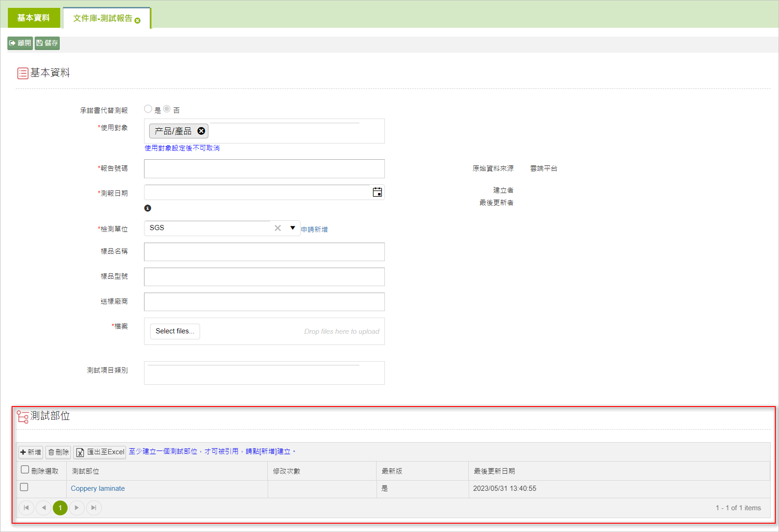The width and height of the screenshot is (779, 532).
Task: Switch to the 基本資料 tab
Action: coord(34,18)
